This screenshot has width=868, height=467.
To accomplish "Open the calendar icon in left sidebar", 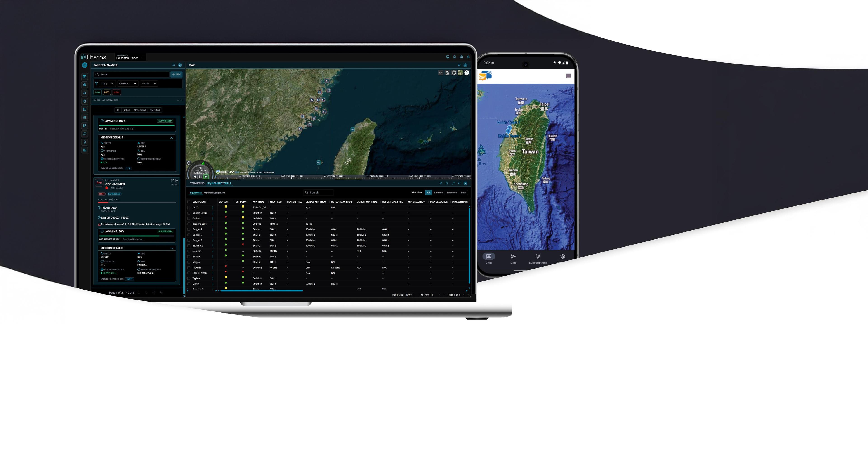I will [x=85, y=118].
